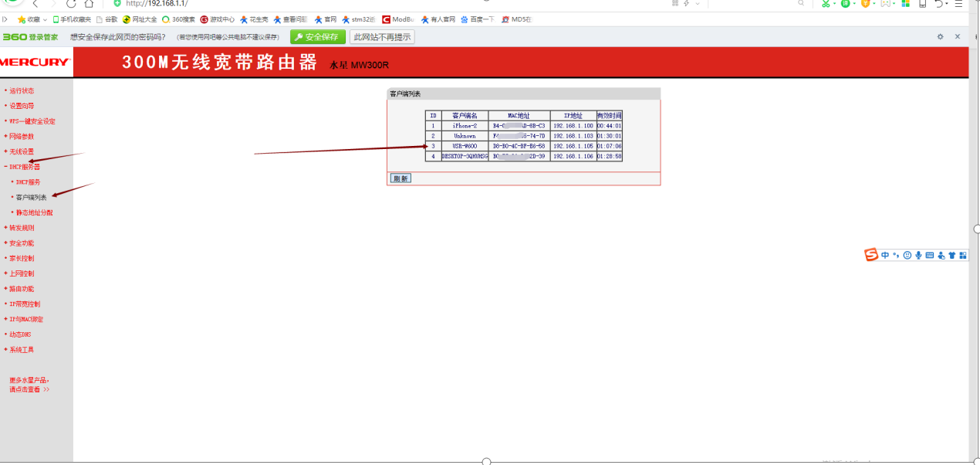Click the home page icon
The height and width of the screenshot is (465, 980).
tap(90, 4)
